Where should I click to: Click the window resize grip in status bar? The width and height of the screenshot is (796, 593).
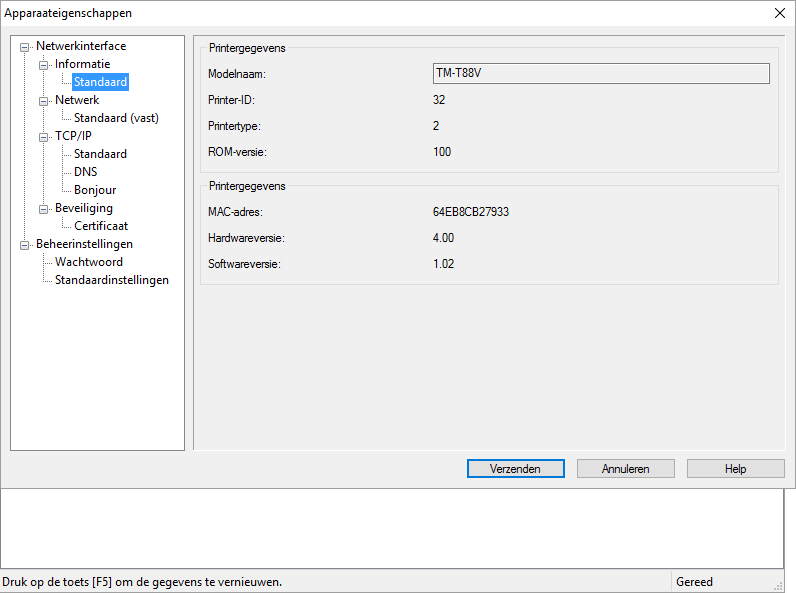[778, 586]
